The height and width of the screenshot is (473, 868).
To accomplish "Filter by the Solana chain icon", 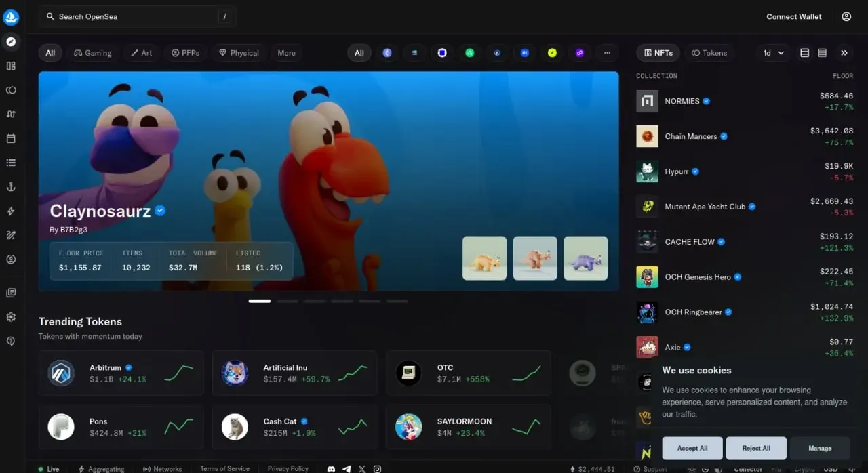I will (x=415, y=53).
